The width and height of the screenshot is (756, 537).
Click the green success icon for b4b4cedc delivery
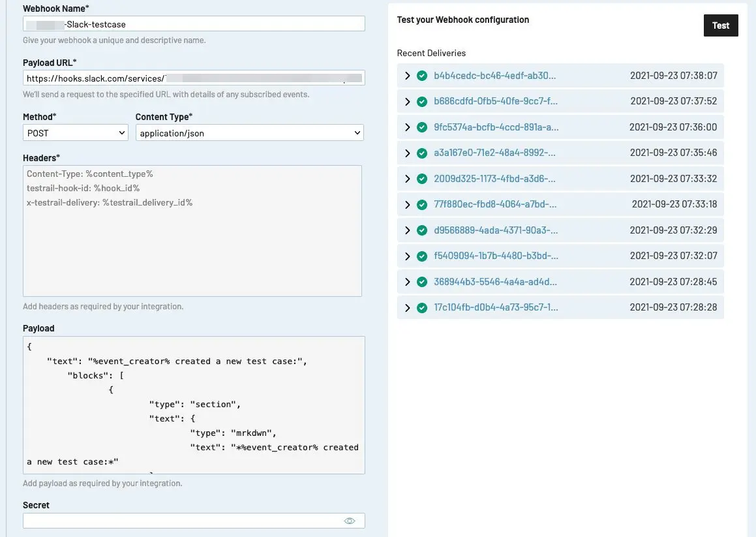click(x=422, y=76)
